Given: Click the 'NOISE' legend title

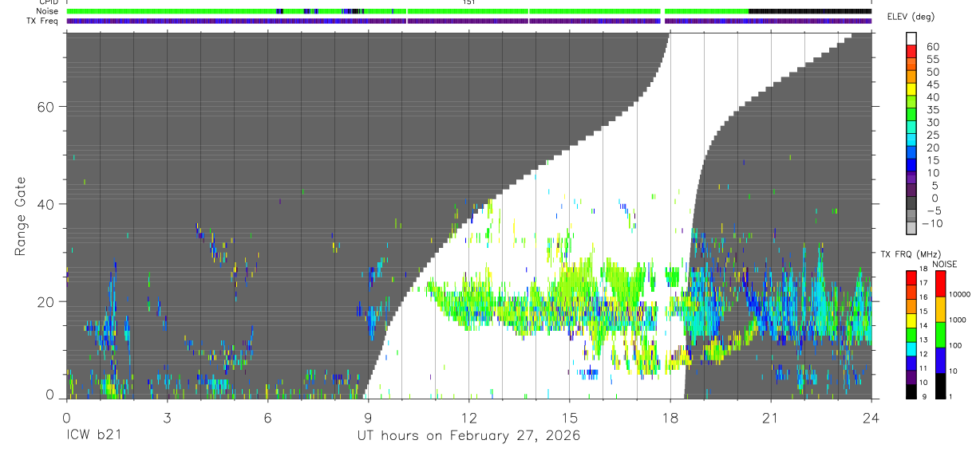Looking at the screenshot, I should [x=945, y=264].
